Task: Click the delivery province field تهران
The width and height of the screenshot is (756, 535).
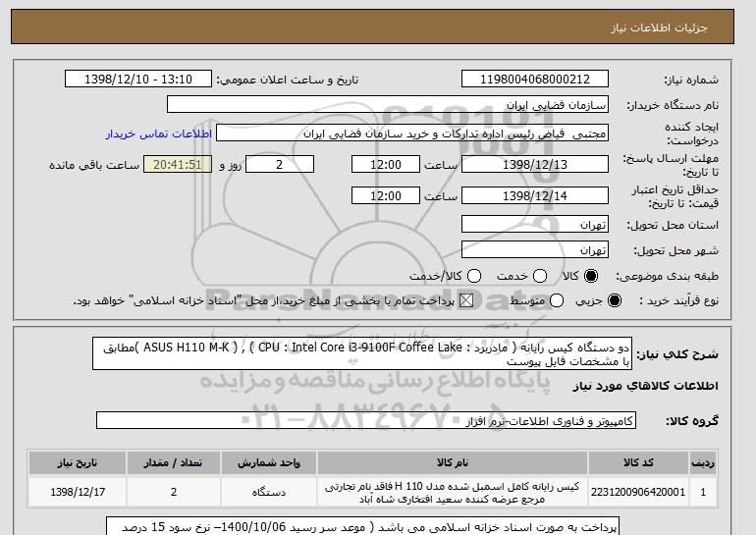Action: [535, 225]
